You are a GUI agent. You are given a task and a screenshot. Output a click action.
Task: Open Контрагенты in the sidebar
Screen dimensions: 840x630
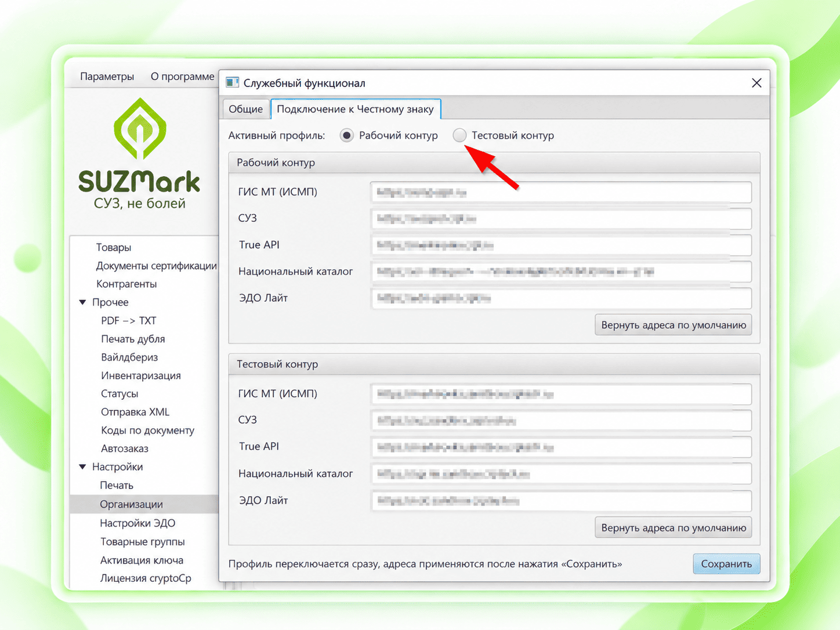point(126,284)
